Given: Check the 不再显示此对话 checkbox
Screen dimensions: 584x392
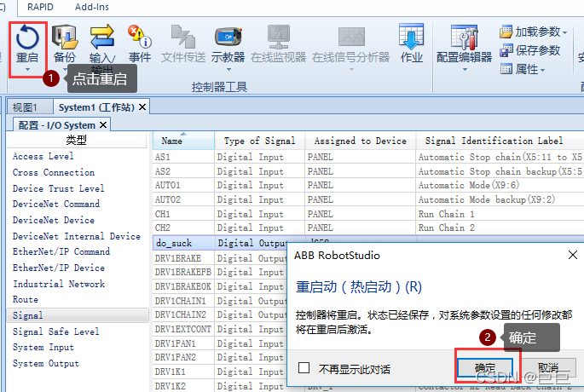Looking at the screenshot, I should (x=304, y=368).
